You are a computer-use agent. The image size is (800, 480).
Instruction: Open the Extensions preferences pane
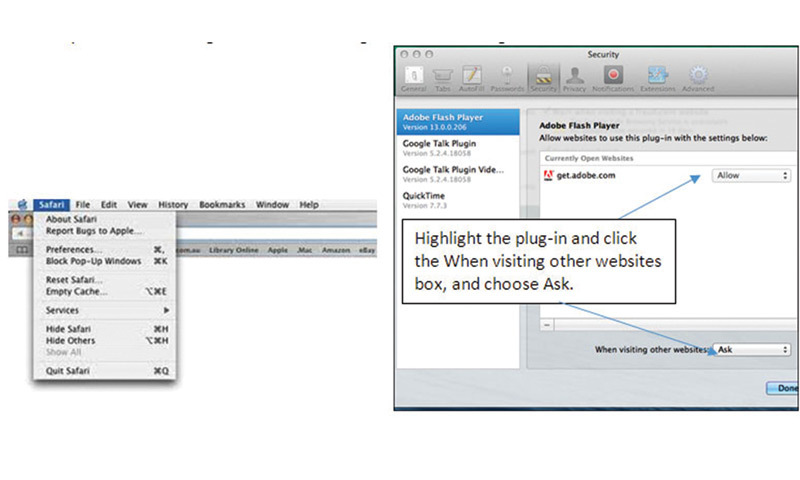pos(657,78)
